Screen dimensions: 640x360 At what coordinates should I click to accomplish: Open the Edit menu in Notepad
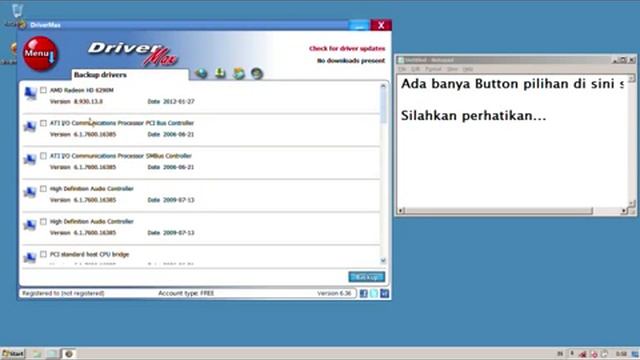(415, 69)
